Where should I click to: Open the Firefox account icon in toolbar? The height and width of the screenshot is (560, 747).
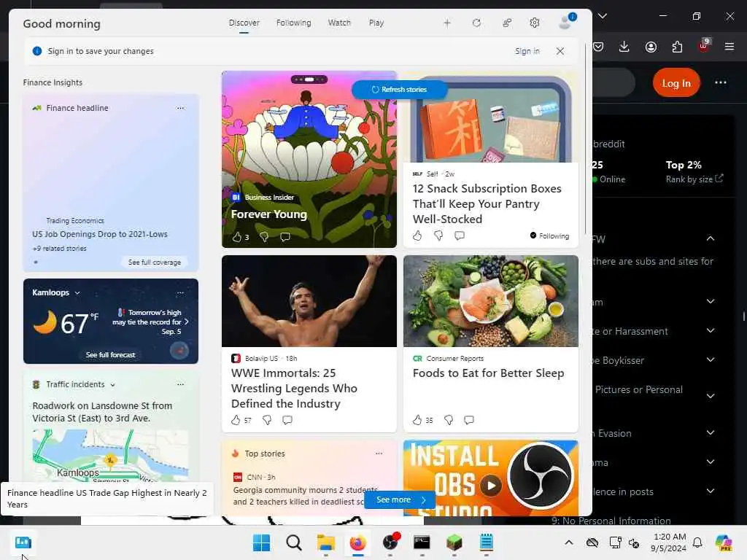pyautogui.click(x=651, y=47)
